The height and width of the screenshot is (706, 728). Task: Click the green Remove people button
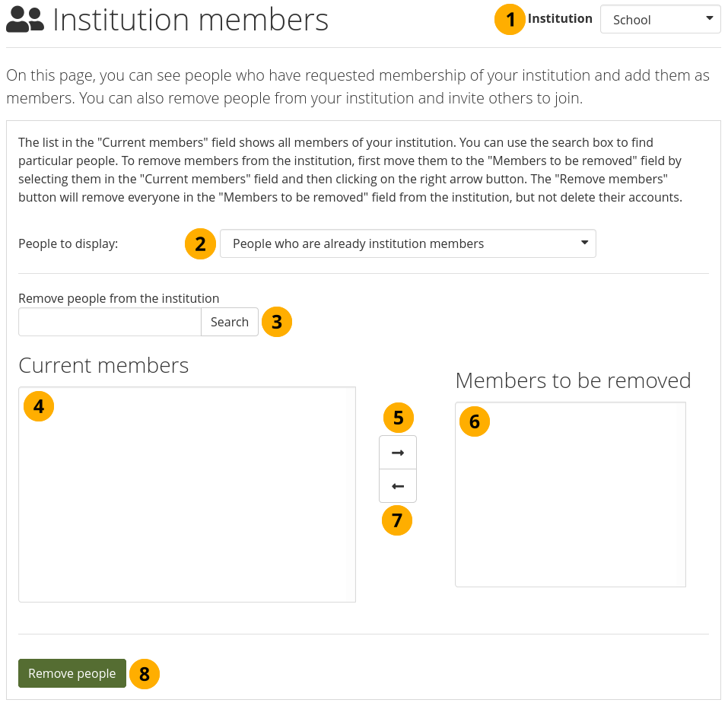(x=72, y=673)
